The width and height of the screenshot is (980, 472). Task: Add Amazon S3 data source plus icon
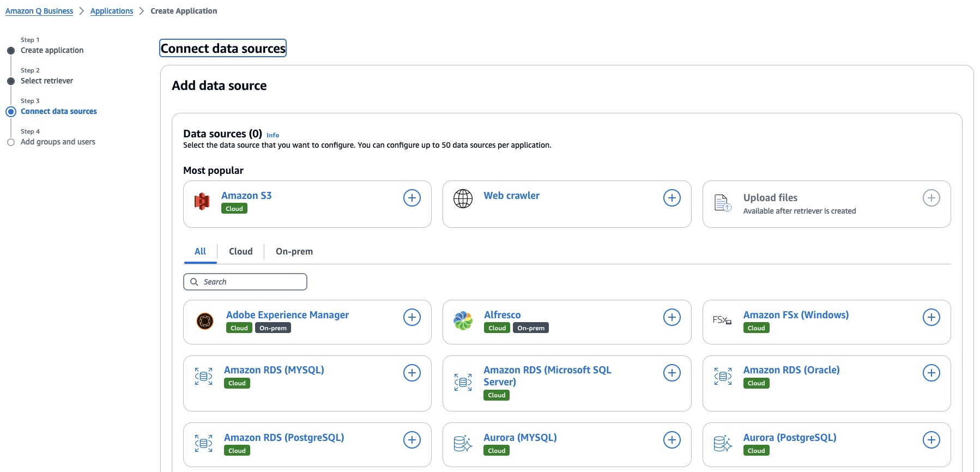[412, 198]
